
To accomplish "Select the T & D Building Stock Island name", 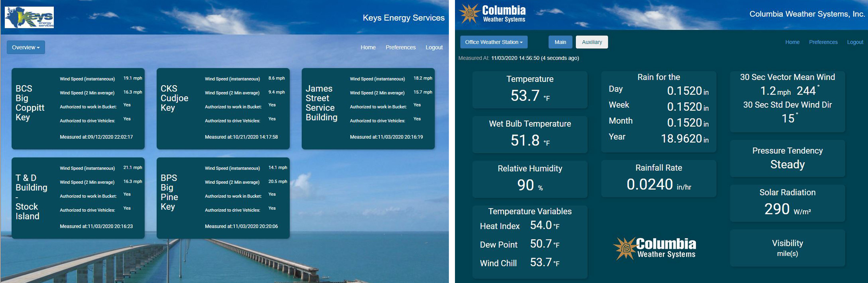I will [x=31, y=197].
